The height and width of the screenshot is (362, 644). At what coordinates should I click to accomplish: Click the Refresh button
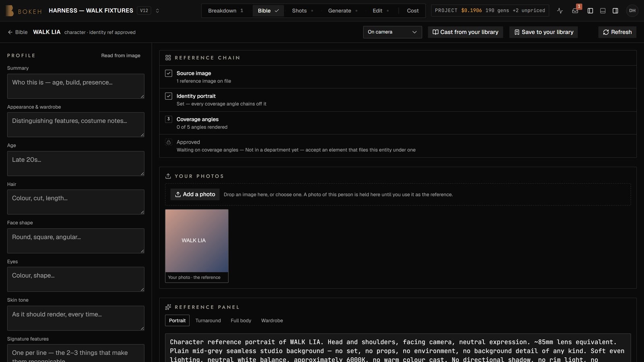(617, 32)
